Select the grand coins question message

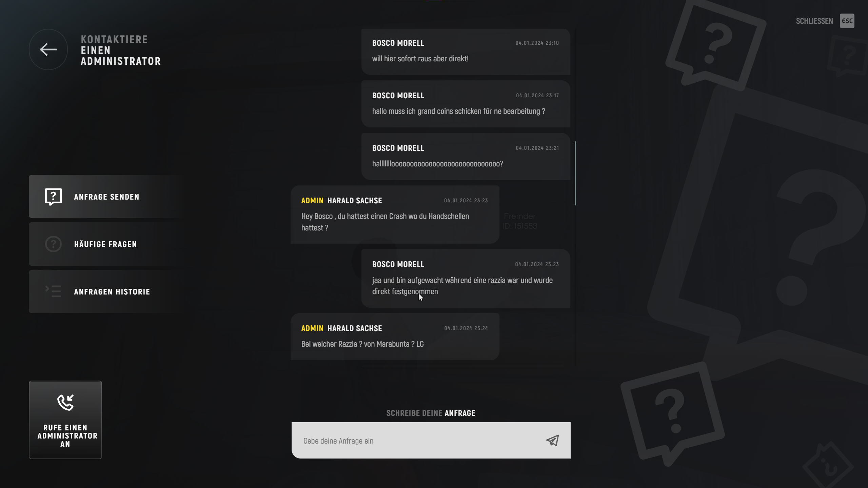[x=466, y=104]
